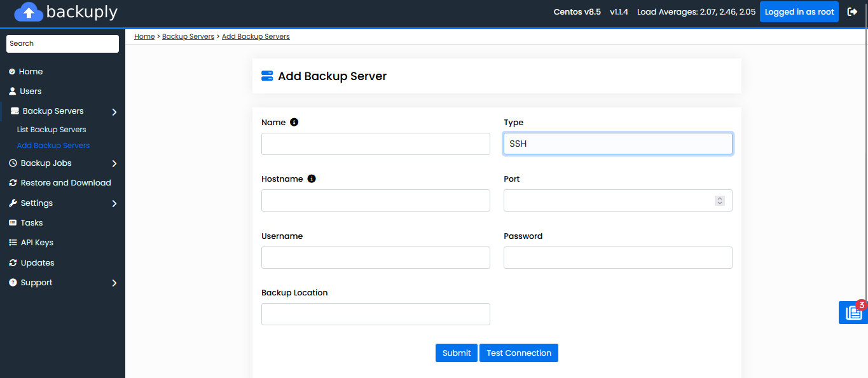Select List Backup Servers in sidebar
The height and width of the screenshot is (378, 868).
point(52,130)
